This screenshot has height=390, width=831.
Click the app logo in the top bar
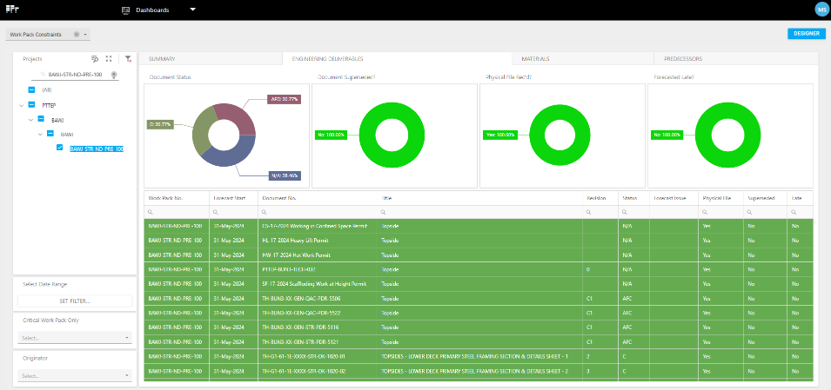12,10
